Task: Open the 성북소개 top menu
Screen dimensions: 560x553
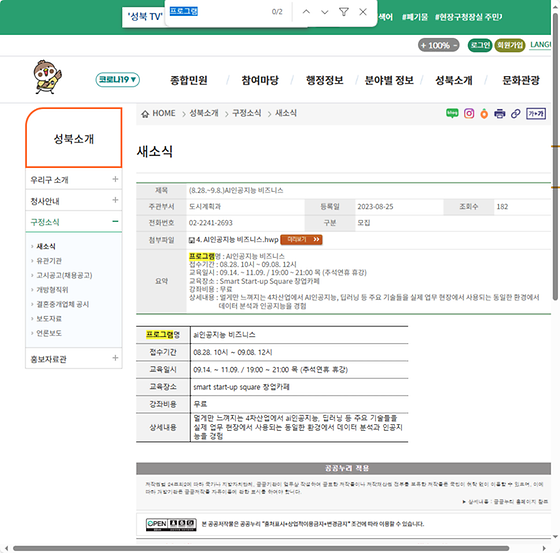Action: pyautogui.click(x=454, y=80)
